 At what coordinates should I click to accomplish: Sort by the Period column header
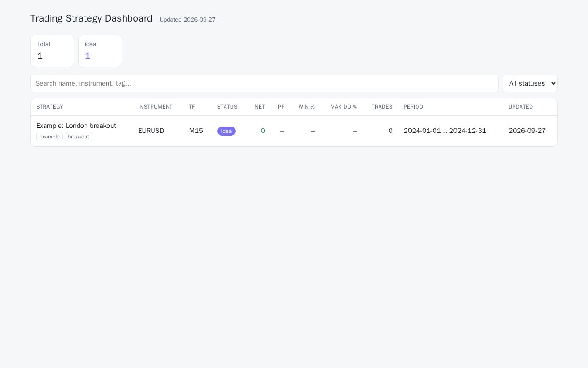[x=413, y=107]
